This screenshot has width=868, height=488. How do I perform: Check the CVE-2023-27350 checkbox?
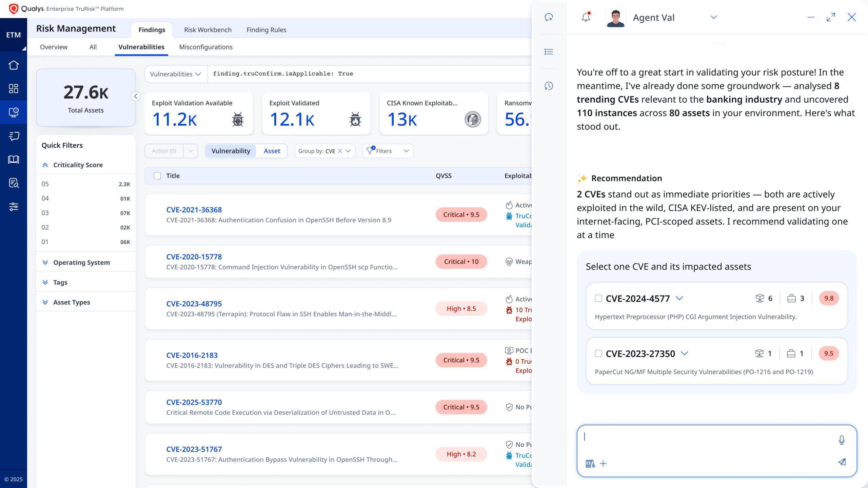tap(598, 353)
